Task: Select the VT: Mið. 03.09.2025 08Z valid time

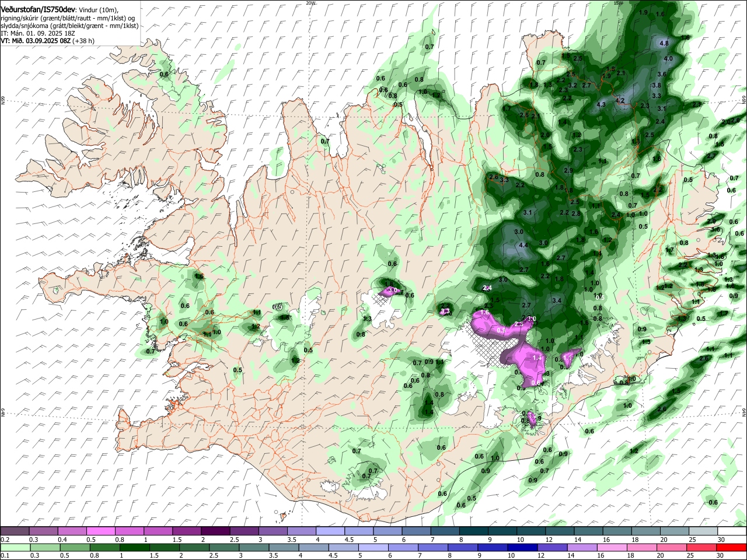Action: (36, 41)
